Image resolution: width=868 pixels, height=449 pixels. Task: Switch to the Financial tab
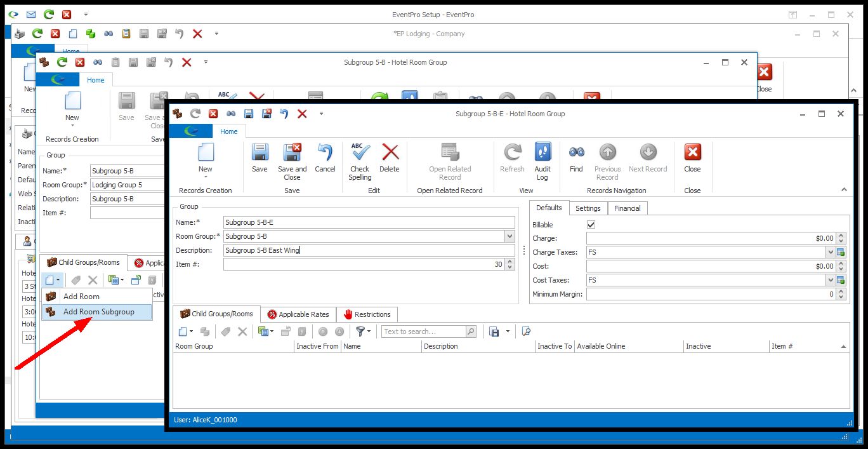(628, 208)
